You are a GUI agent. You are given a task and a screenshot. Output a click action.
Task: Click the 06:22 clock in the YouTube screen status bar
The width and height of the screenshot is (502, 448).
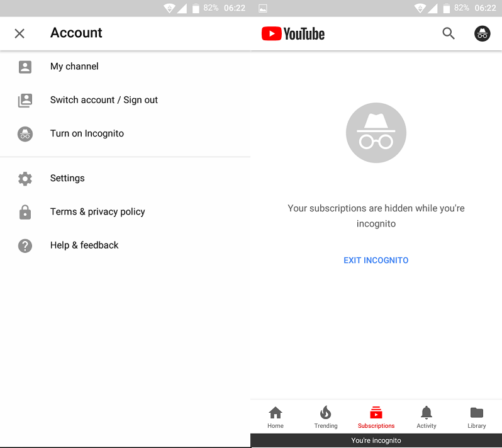pyautogui.click(x=485, y=8)
